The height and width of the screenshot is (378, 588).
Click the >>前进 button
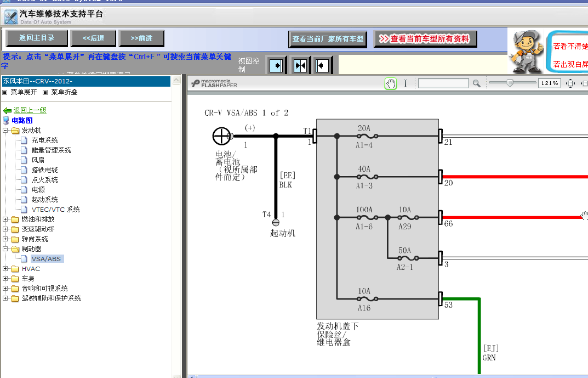141,38
